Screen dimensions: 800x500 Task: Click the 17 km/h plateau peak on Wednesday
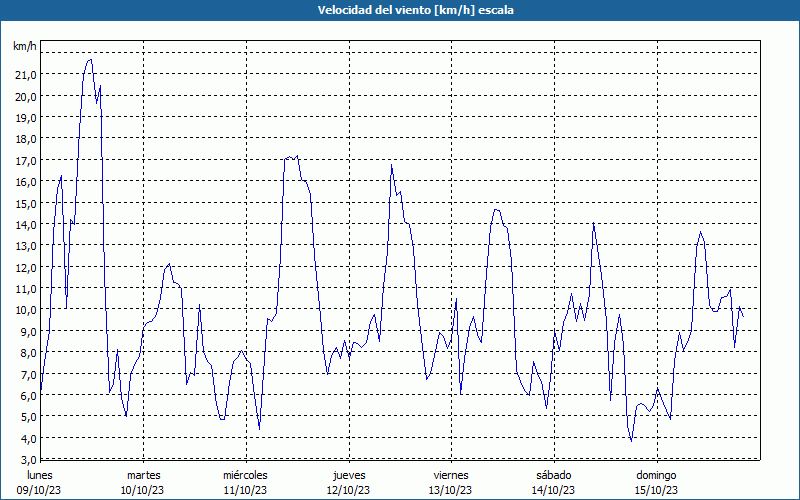pos(291,157)
